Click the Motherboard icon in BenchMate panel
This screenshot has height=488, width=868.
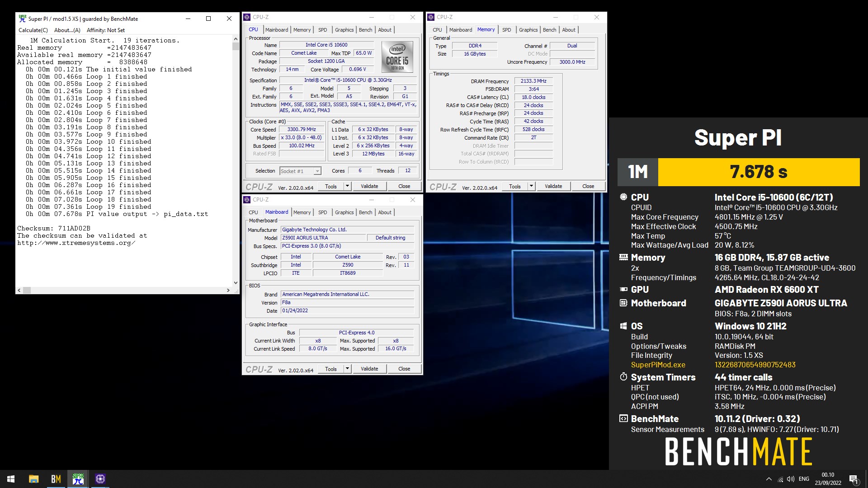coord(623,303)
